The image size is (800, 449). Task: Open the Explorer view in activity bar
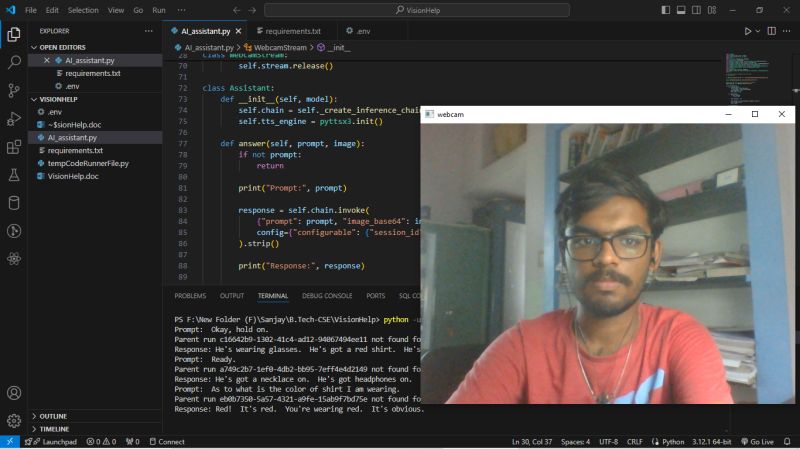tap(14, 34)
